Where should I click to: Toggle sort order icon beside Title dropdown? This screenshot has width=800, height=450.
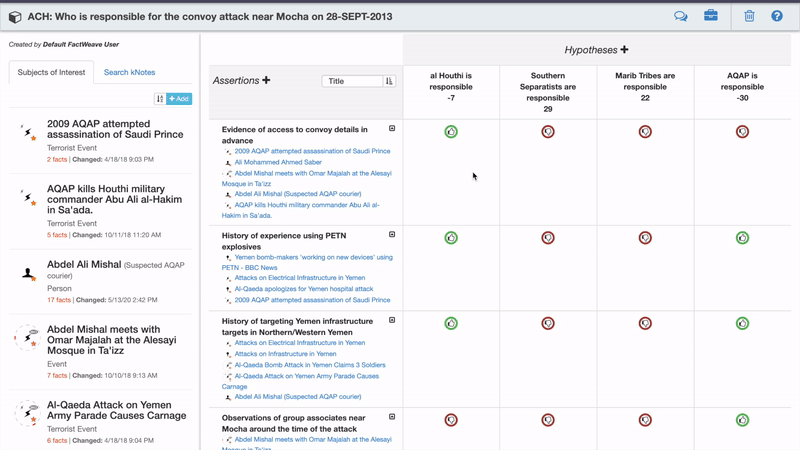click(389, 81)
